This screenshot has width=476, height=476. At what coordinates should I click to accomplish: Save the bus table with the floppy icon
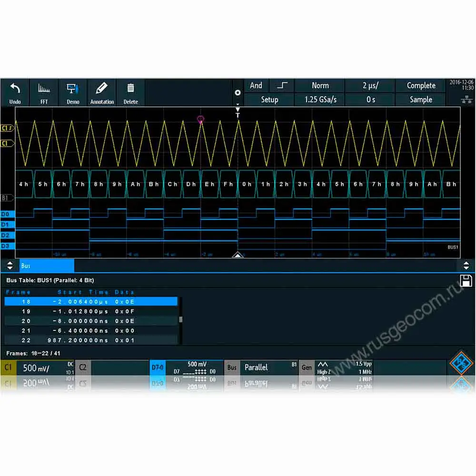click(466, 280)
